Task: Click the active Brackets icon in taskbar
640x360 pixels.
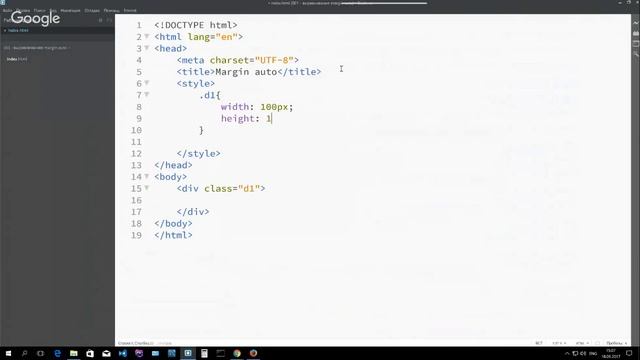Action: 188,353
